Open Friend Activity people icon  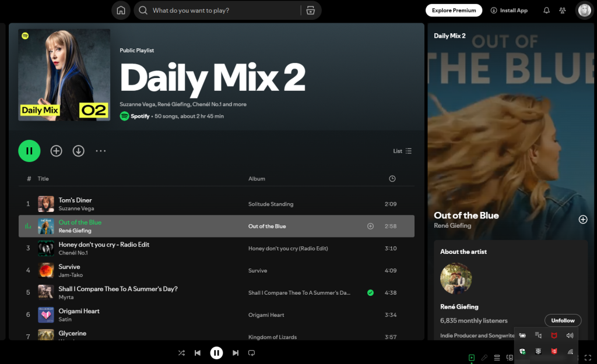(563, 10)
